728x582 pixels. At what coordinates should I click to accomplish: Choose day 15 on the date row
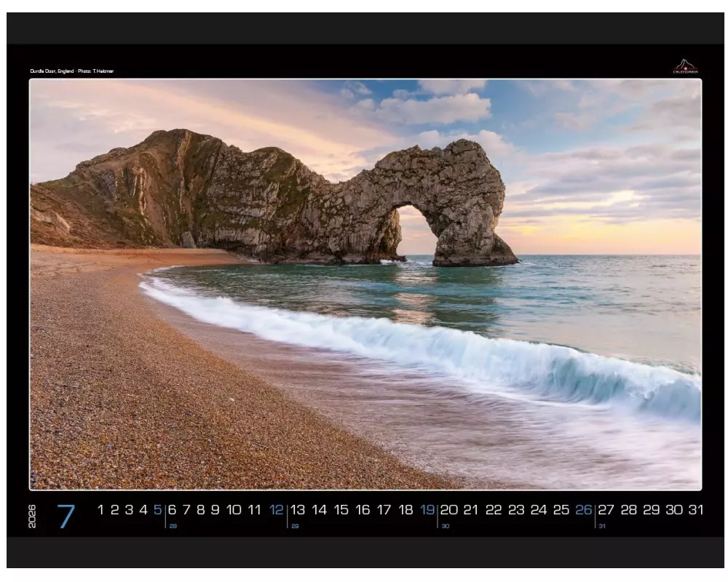click(x=341, y=510)
